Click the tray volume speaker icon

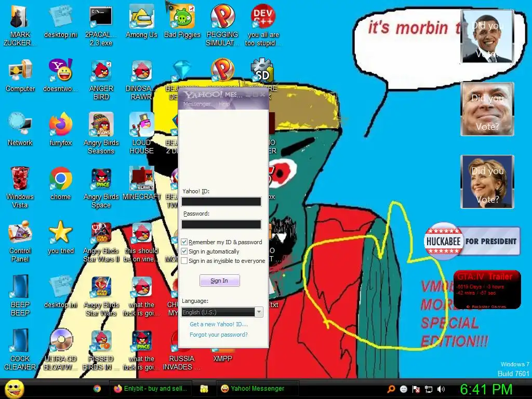pos(441,389)
